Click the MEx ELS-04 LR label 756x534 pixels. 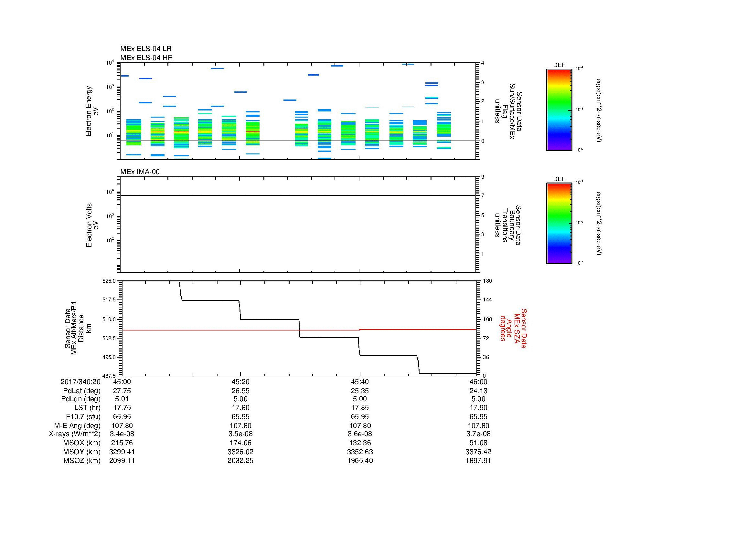click(145, 49)
